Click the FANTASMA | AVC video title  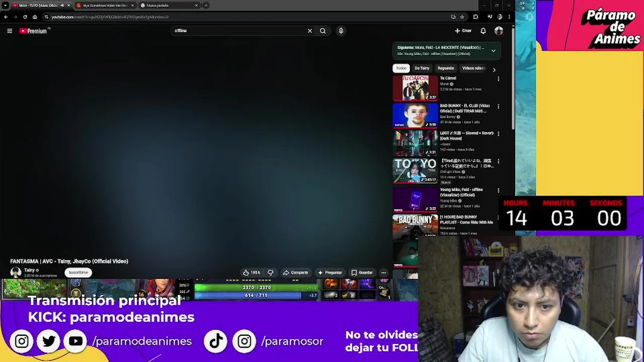[69, 261]
